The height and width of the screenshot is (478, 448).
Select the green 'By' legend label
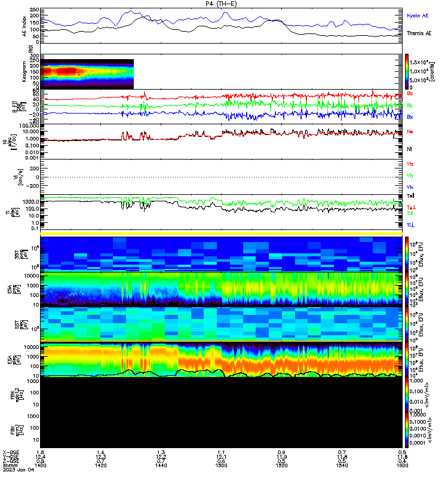pyautogui.click(x=410, y=105)
